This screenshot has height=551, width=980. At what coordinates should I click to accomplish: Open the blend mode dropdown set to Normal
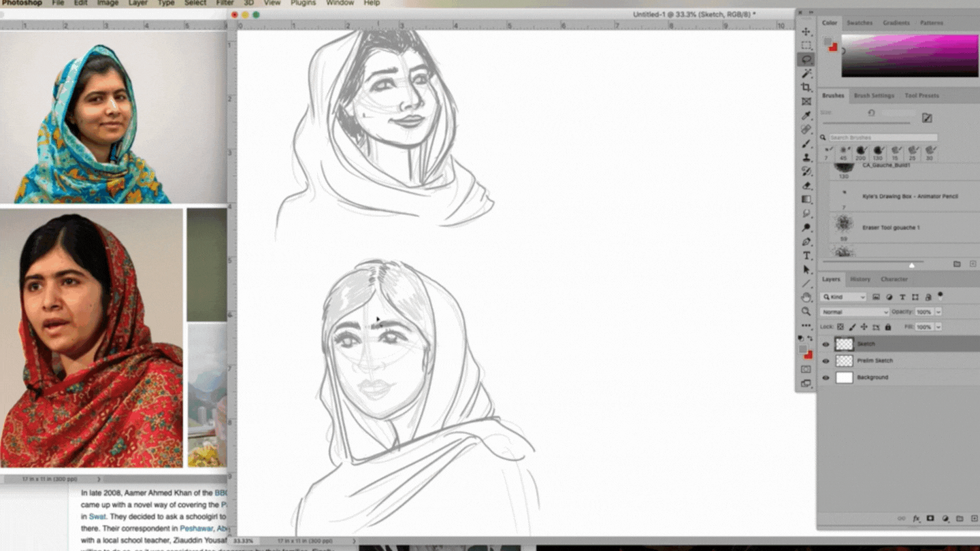(853, 312)
